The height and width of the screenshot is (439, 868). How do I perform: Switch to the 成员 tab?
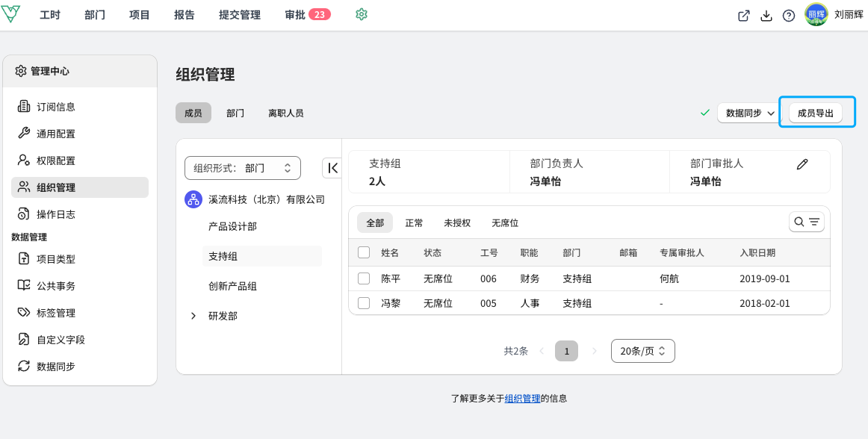click(193, 113)
